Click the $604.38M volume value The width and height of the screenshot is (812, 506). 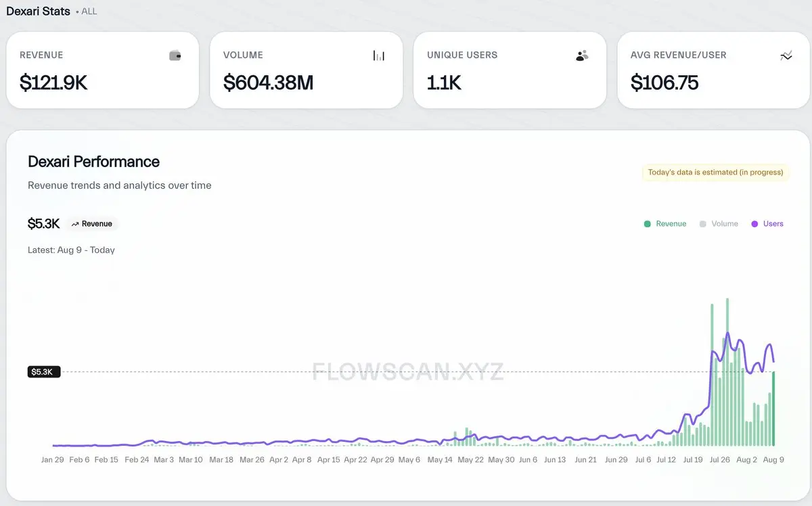point(269,83)
